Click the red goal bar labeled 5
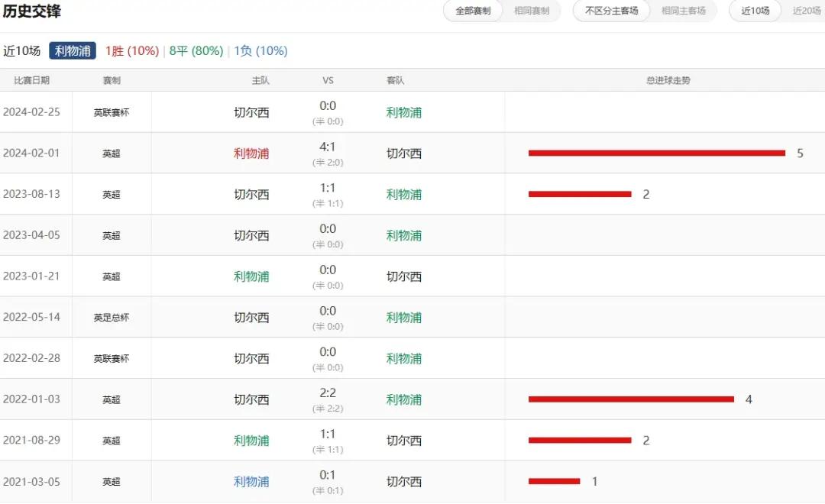This screenshot has width=825, height=504. 657,153
